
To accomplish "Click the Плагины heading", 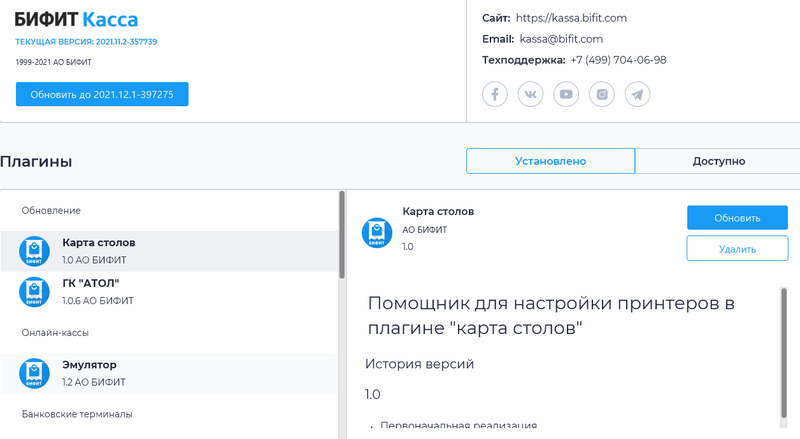I will click(36, 161).
